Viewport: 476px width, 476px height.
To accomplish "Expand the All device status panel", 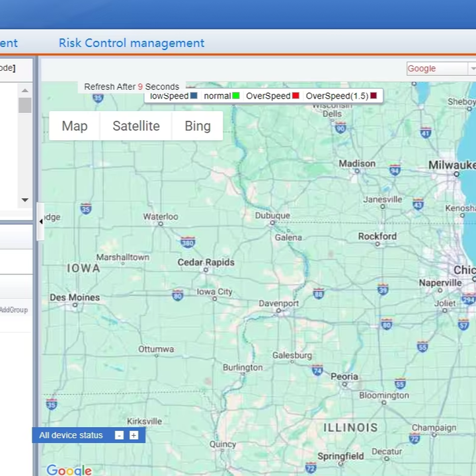I will [x=134, y=435].
